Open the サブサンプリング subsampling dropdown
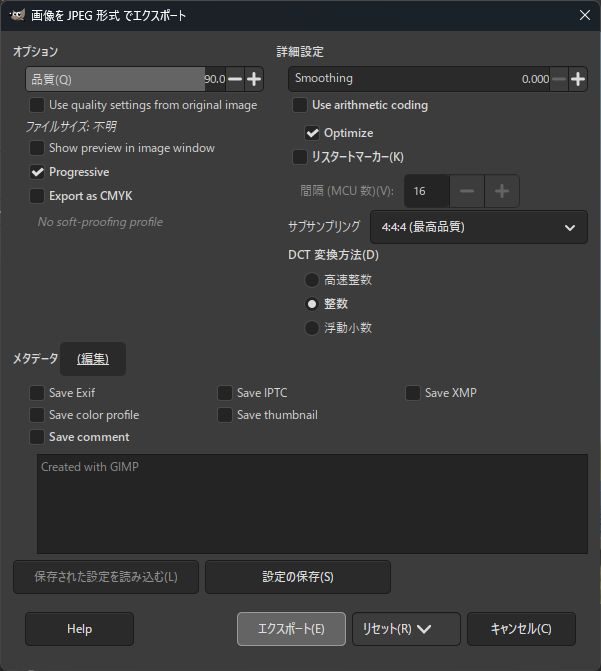 [478, 227]
